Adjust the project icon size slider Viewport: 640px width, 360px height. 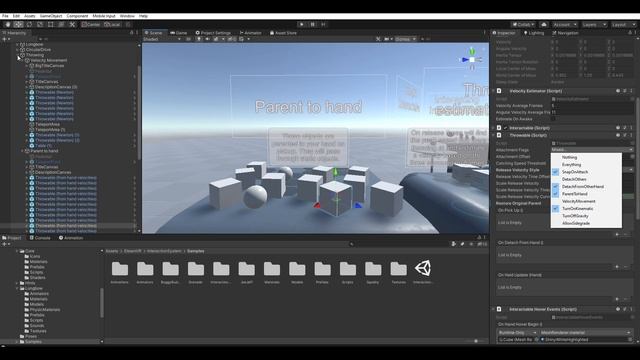click(x=476, y=341)
